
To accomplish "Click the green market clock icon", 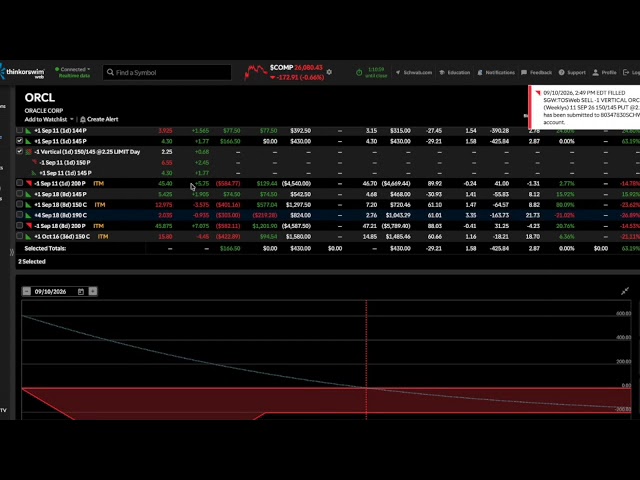I will coord(359,73).
